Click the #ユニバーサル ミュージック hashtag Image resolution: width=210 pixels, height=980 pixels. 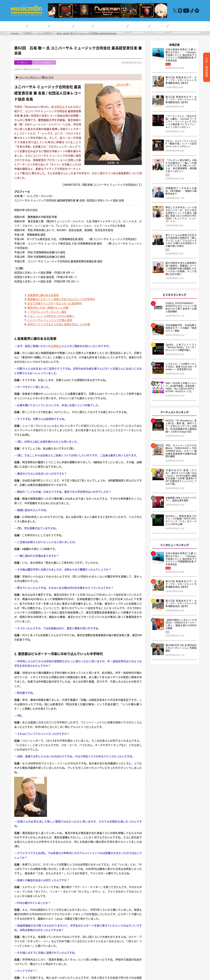27,69
